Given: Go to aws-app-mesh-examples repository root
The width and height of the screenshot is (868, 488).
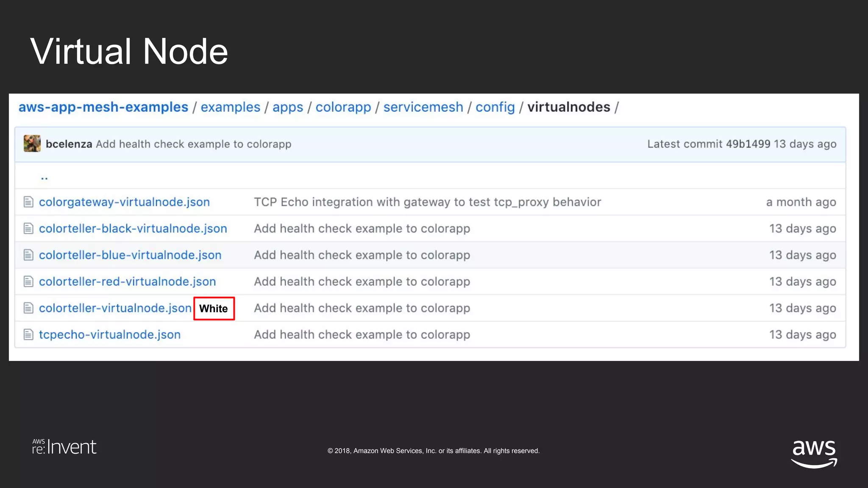Looking at the screenshot, I should tap(103, 107).
